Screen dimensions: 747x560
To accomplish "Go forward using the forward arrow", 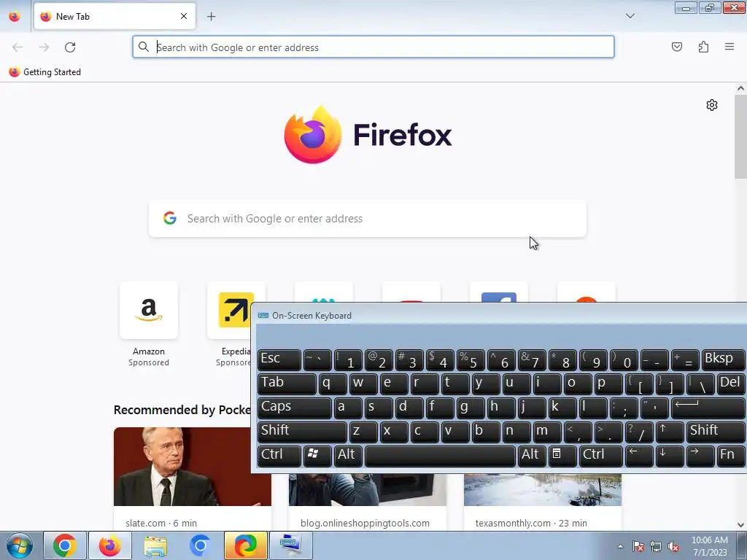I will click(44, 47).
